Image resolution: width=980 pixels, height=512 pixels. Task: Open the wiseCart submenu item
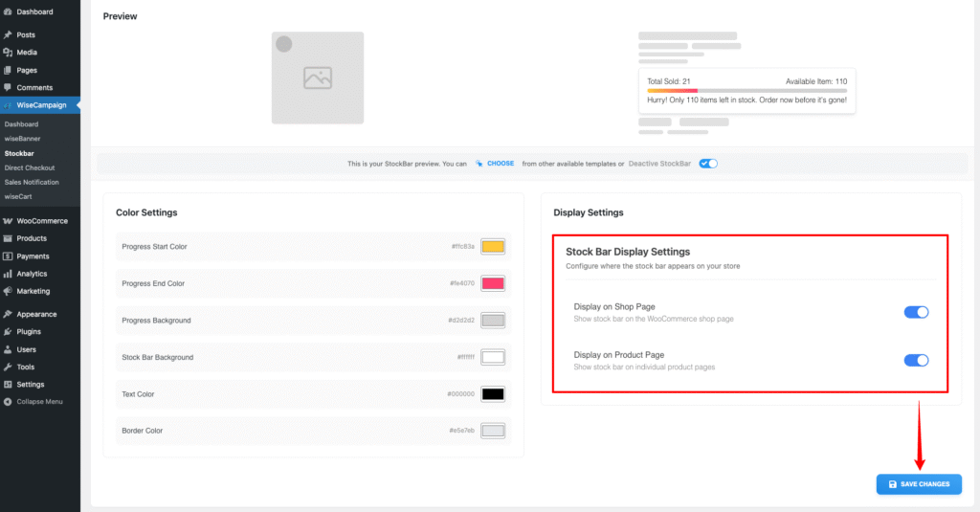pyautogui.click(x=18, y=196)
